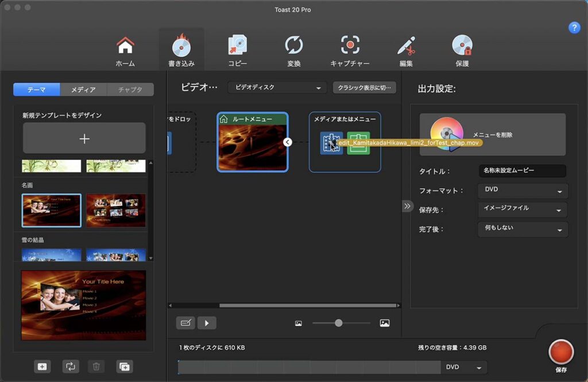Image resolution: width=588 pixels, height=382 pixels.
Task: Click the キャプチャー (Capture) icon
Action: (350, 46)
